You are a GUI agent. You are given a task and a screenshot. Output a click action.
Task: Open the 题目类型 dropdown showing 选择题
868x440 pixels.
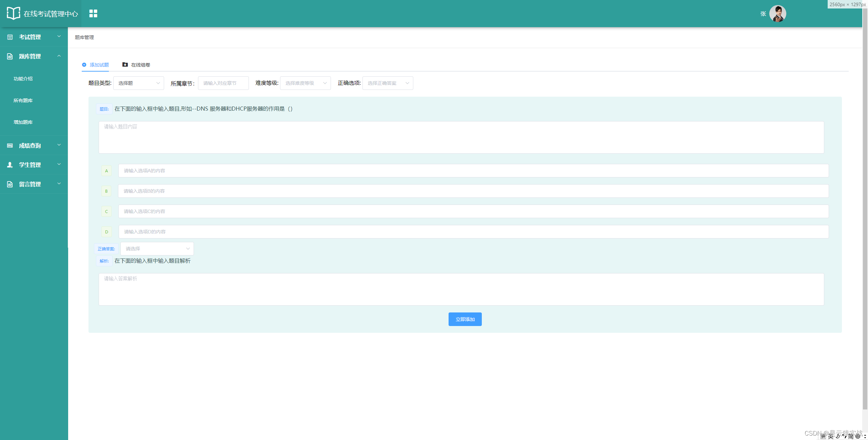click(x=138, y=83)
